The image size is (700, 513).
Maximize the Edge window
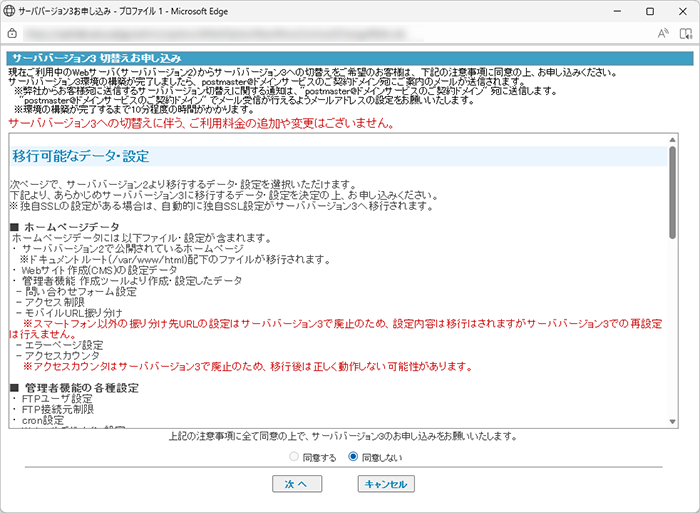(x=649, y=10)
